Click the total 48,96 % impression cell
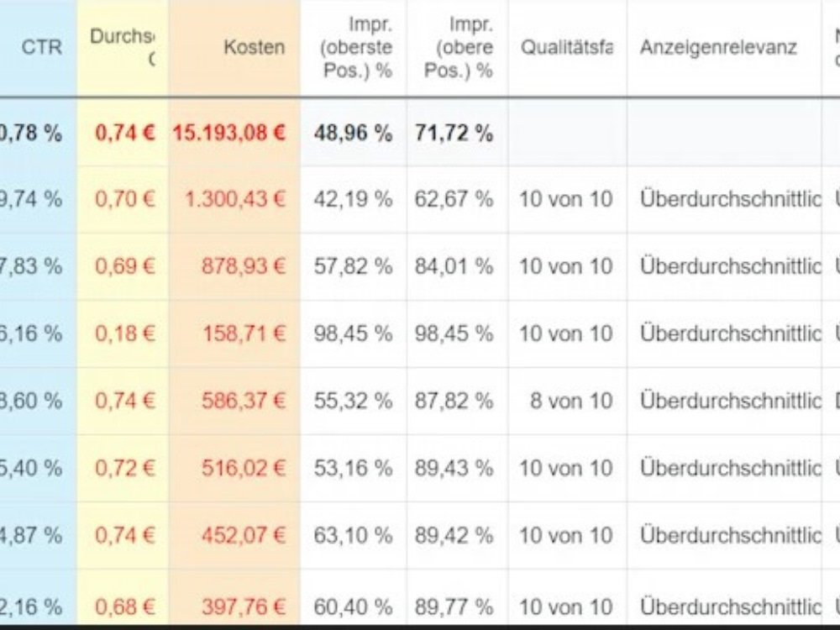This screenshot has height=630, width=840. [x=353, y=133]
